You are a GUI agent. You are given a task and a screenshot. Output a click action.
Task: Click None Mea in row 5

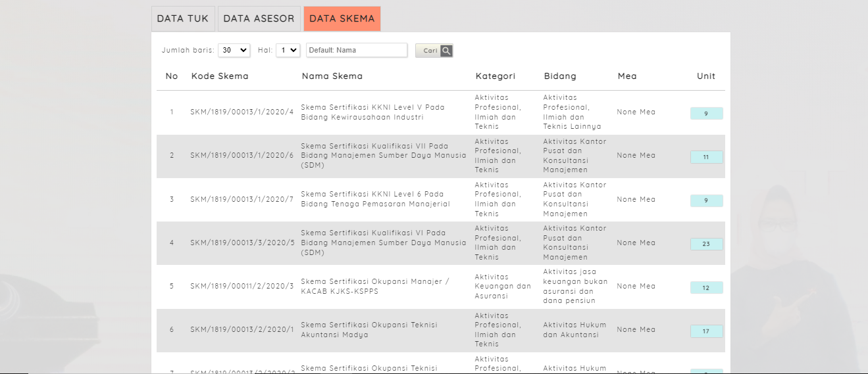pyautogui.click(x=636, y=286)
